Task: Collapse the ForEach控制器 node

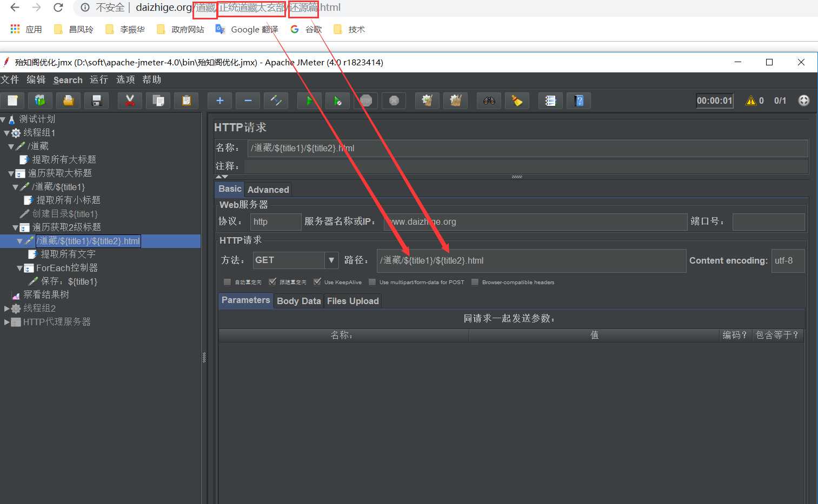Action: tap(19, 268)
